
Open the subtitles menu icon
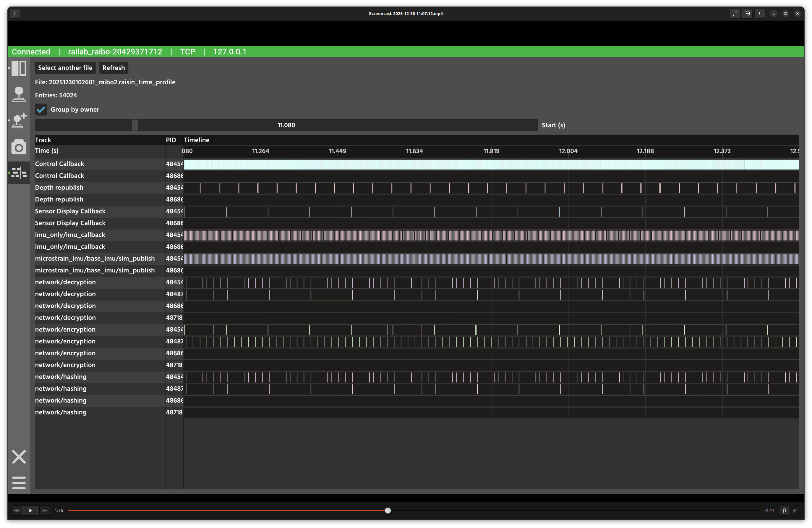747,14
